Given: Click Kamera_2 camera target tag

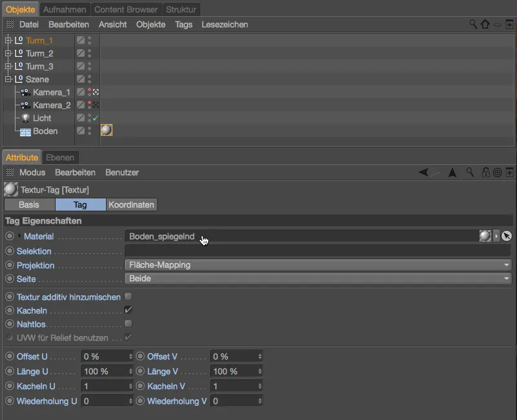Looking at the screenshot, I should pos(96,105).
